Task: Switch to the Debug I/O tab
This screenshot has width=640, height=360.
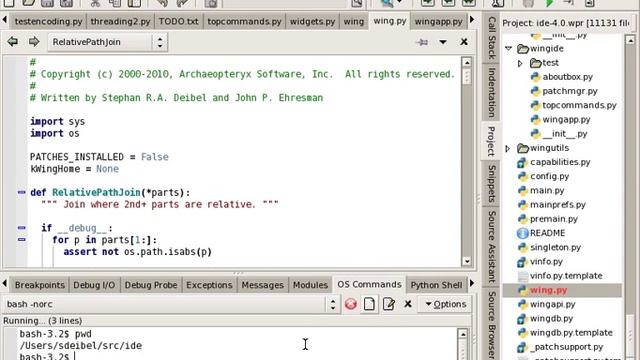Action: [x=94, y=285]
